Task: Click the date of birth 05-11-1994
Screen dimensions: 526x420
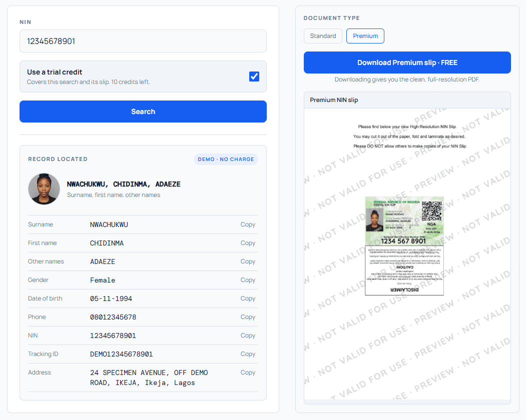Action: [111, 298]
